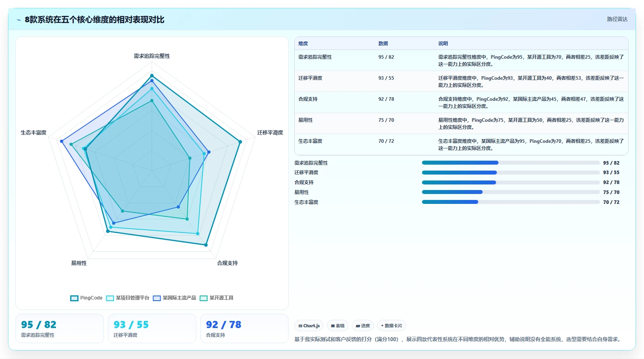Screen dimensions: 644x359
Task: Click the 生态丰富度 radar axis label
Action: (33, 132)
